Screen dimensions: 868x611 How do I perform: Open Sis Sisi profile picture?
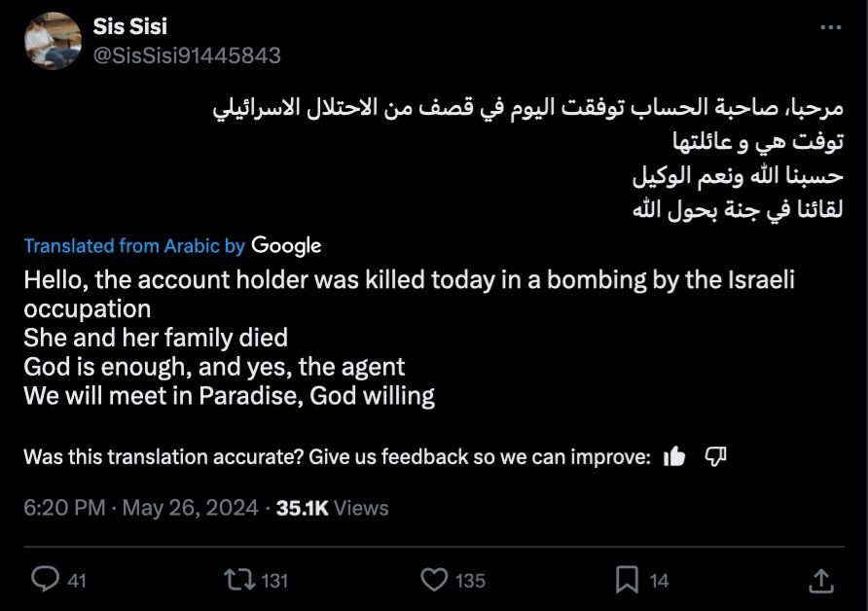[53, 41]
